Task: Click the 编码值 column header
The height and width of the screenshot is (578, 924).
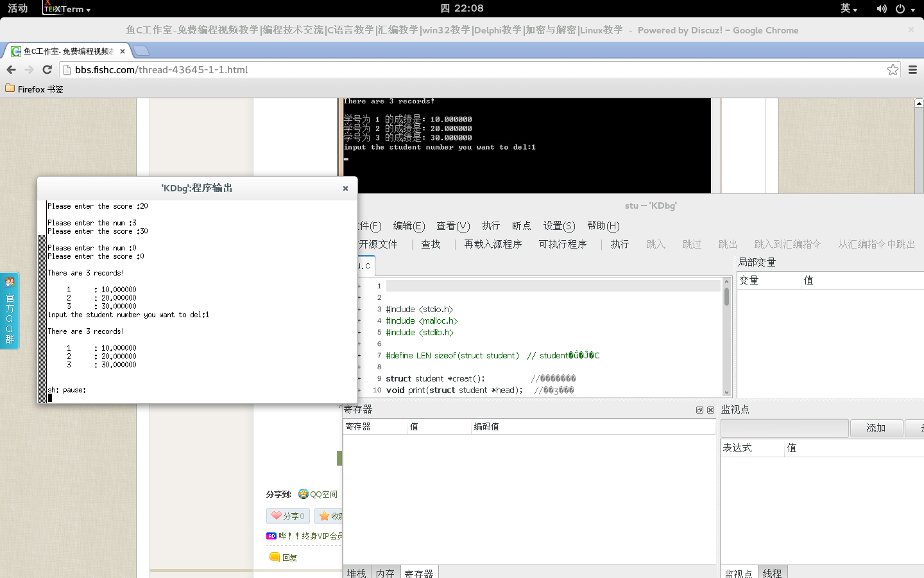Action: [x=593, y=426]
